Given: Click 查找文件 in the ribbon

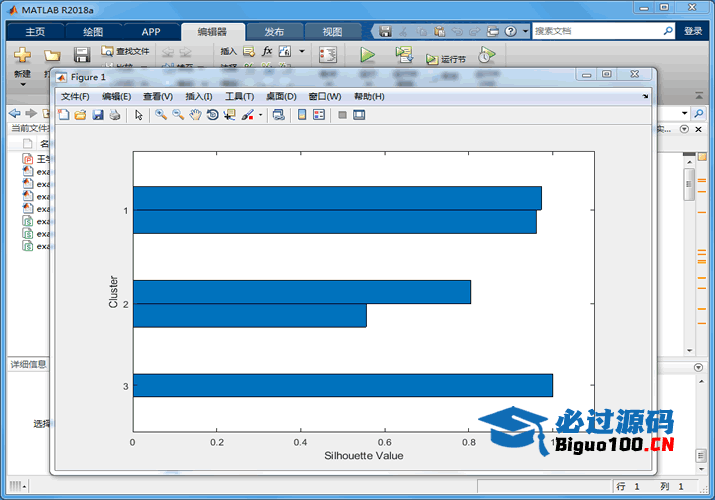Looking at the screenshot, I should pos(126,51).
